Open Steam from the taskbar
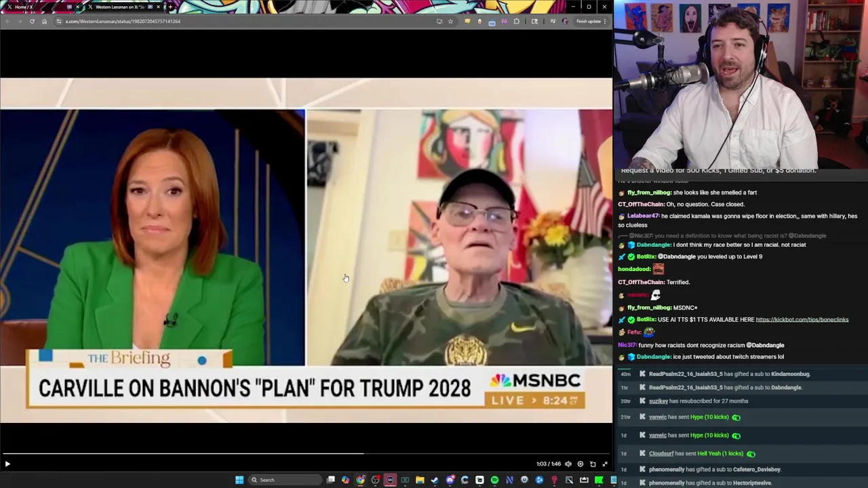 (x=435, y=480)
